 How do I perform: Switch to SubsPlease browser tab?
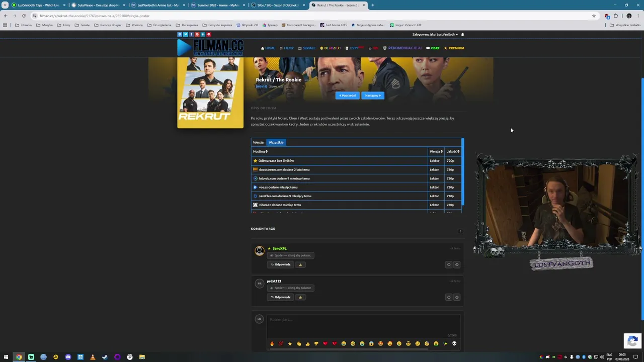click(98, 5)
